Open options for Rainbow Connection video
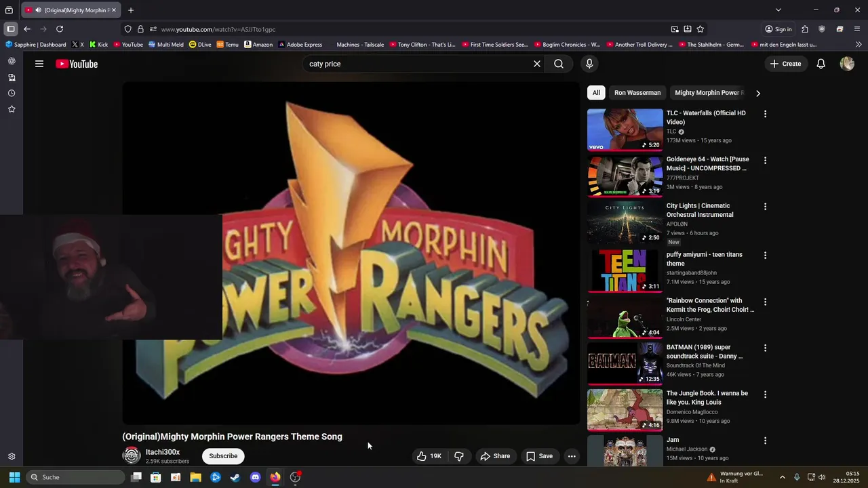 tap(765, 302)
